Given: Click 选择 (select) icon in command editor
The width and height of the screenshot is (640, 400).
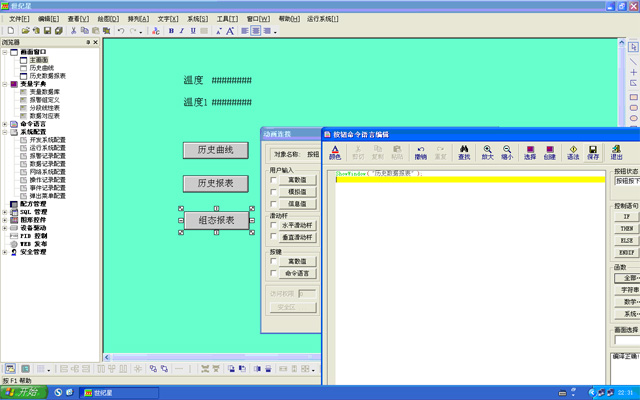Looking at the screenshot, I should click(530, 153).
